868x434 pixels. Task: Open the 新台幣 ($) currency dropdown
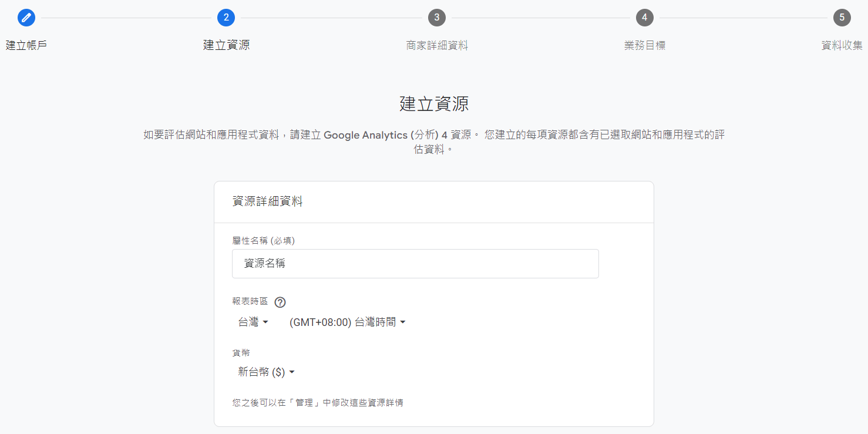(x=266, y=372)
